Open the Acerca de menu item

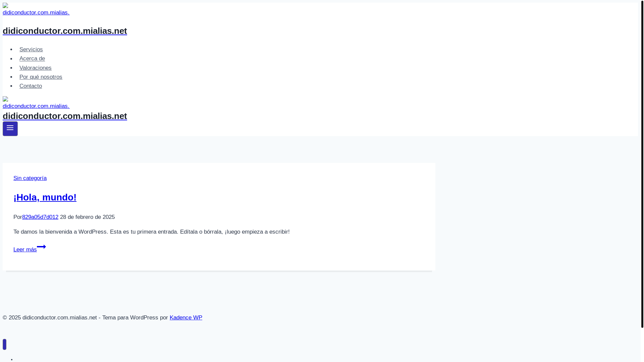[x=32, y=58]
